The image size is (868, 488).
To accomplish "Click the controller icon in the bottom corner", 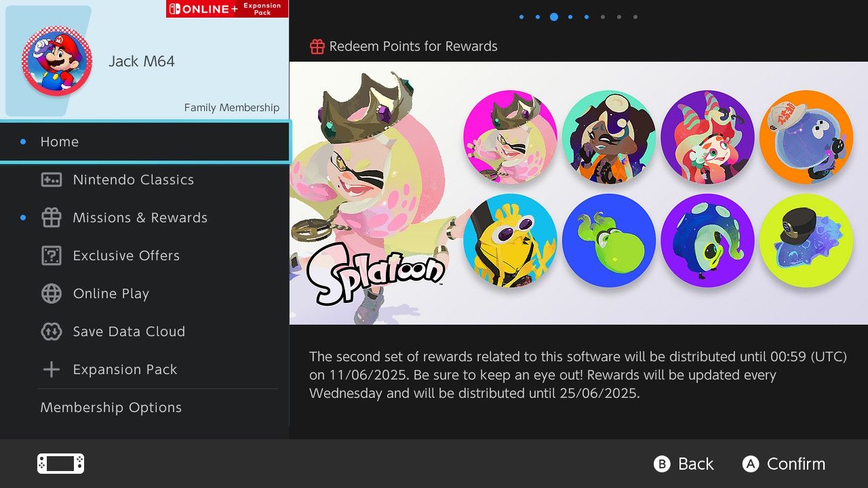I will [60, 463].
